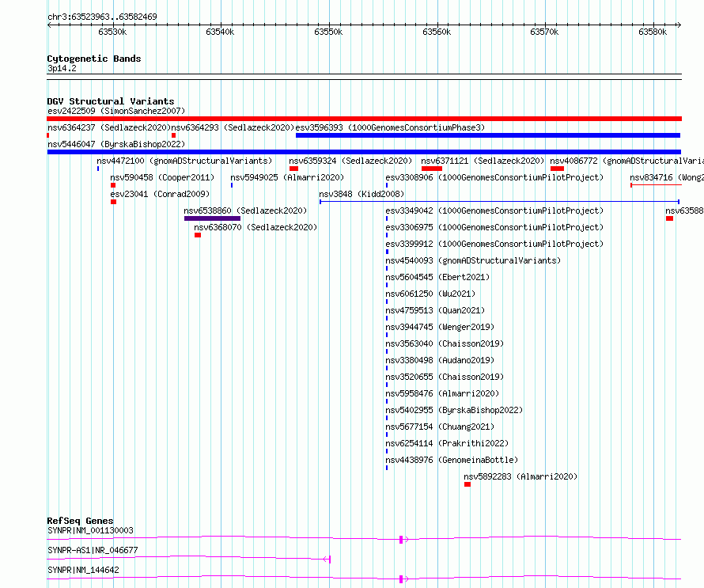Click the nsv6364293 Sedlazeck2020 variant label
This screenshot has height=588, width=704.
coord(233,127)
